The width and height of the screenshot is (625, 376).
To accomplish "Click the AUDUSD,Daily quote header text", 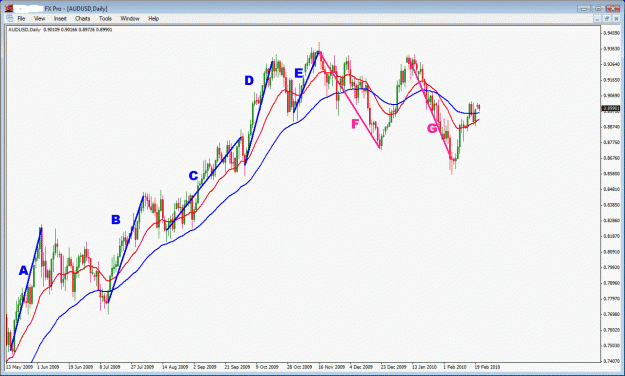I will click(60, 30).
